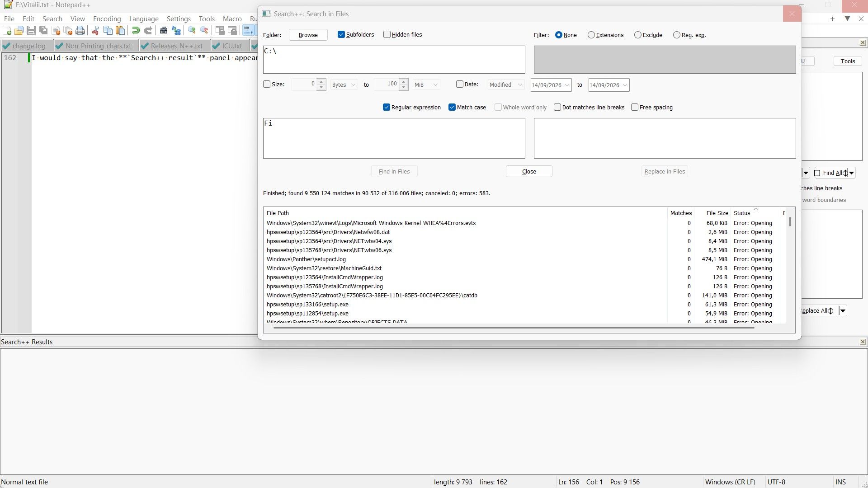The width and height of the screenshot is (868, 488).
Task: Toggle the Match case checkbox
Action: tap(452, 107)
